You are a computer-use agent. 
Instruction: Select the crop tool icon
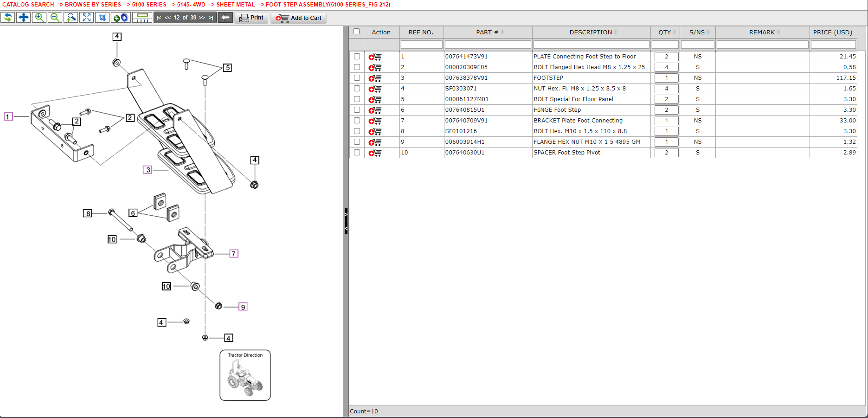tap(103, 18)
